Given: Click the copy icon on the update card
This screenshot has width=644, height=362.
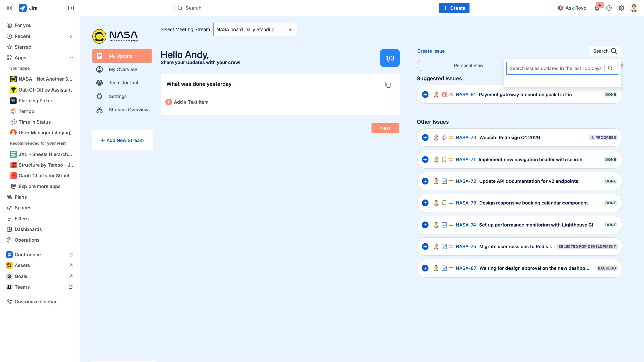Looking at the screenshot, I should pyautogui.click(x=388, y=85).
